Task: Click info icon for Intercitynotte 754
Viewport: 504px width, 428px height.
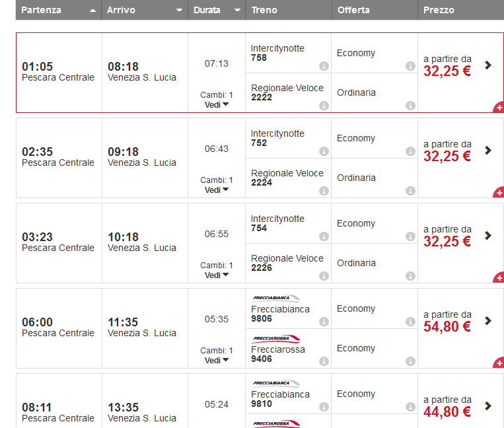Action: (x=324, y=236)
